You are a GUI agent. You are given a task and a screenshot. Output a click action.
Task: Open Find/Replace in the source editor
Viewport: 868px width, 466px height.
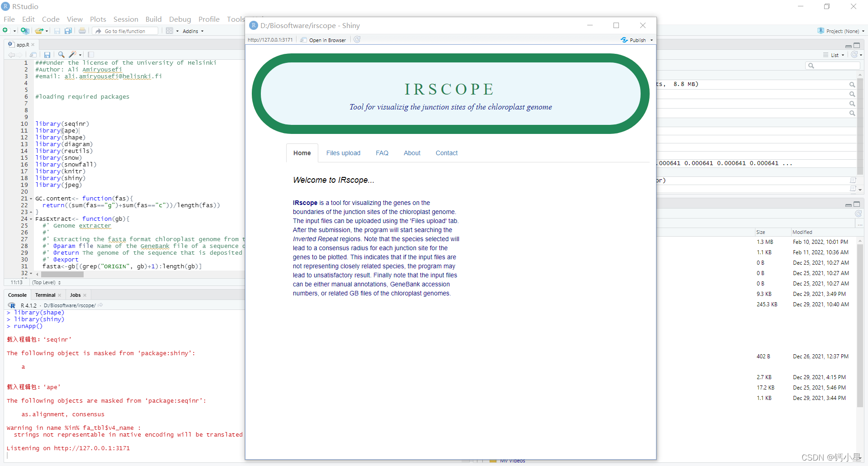pos(61,54)
